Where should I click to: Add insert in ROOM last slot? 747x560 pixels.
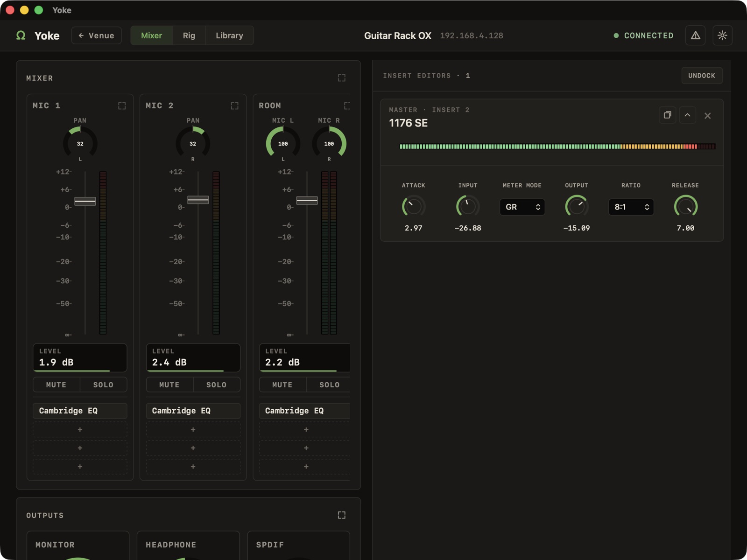[x=304, y=467]
